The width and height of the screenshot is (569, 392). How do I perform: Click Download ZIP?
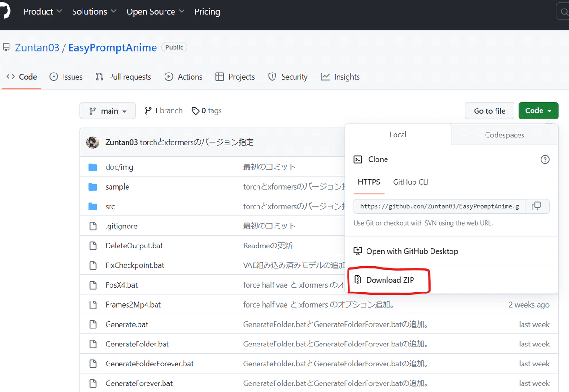point(389,280)
